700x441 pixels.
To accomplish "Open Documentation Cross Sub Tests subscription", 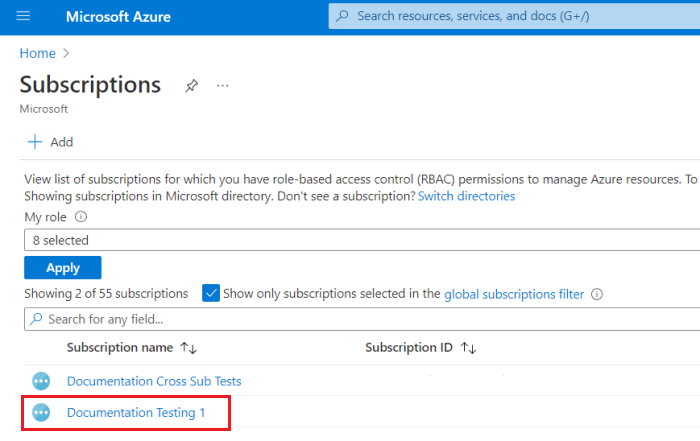I will 154,381.
